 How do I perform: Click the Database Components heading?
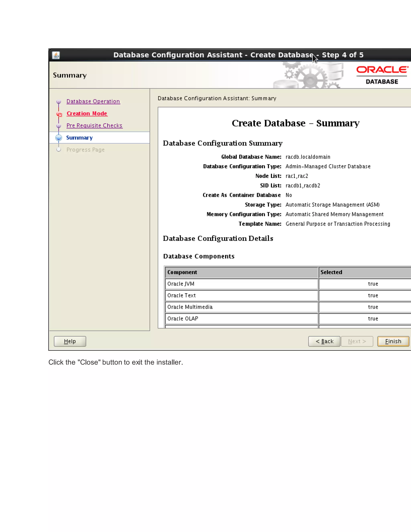click(x=199, y=256)
